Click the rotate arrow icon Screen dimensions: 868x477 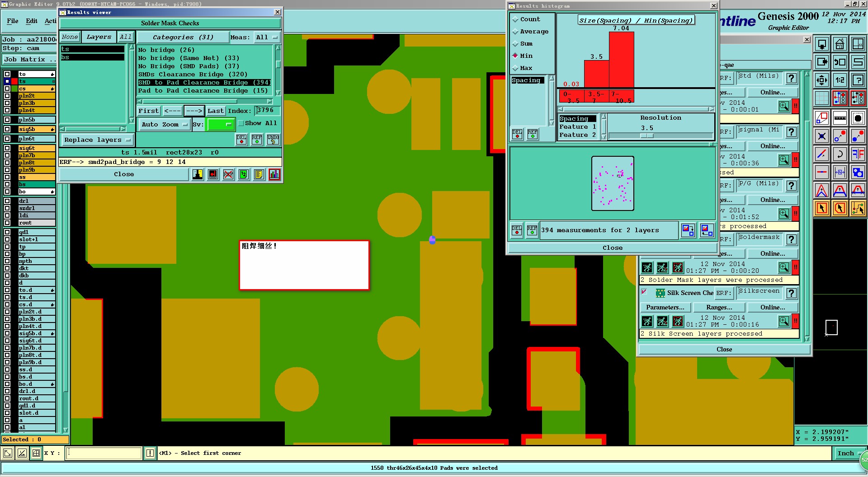(x=840, y=154)
